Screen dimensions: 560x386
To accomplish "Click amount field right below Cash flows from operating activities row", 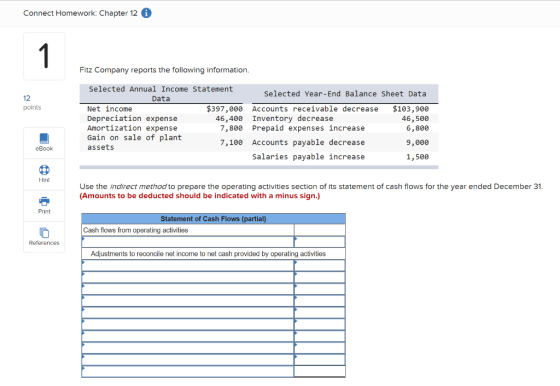I will coord(320,242).
